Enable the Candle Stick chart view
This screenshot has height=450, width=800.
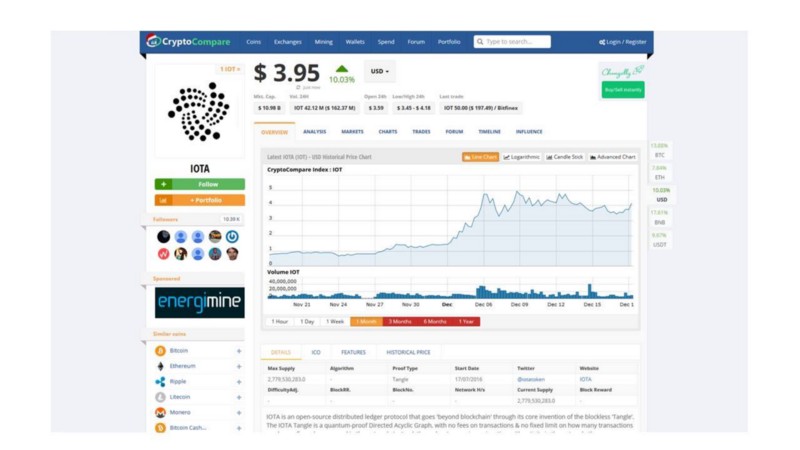[x=565, y=157]
